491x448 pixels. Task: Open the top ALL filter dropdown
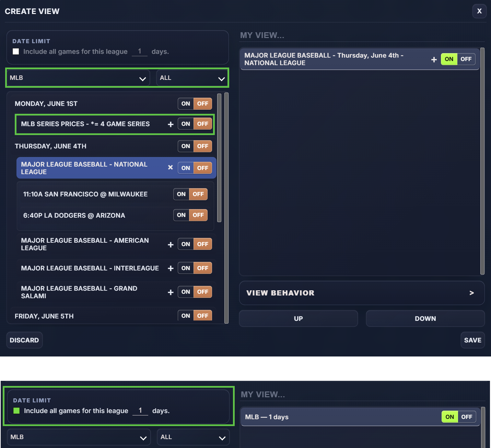pos(192,78)
